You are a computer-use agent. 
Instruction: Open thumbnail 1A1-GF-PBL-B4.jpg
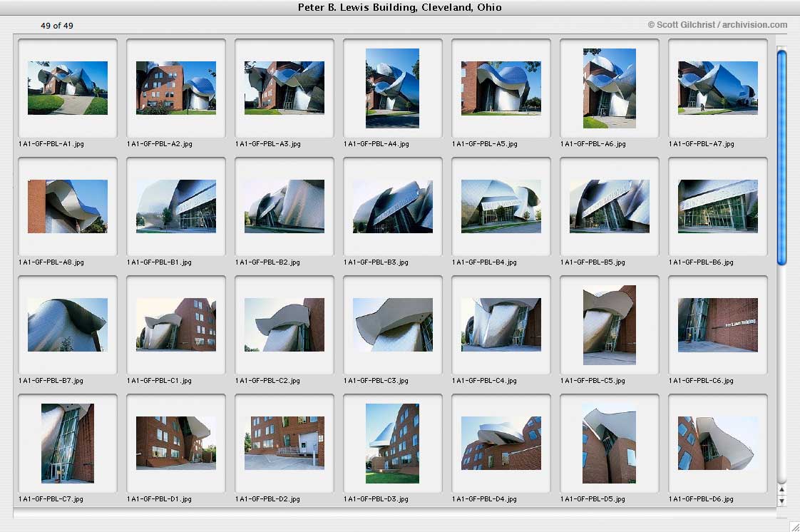(x=501, y=207)
